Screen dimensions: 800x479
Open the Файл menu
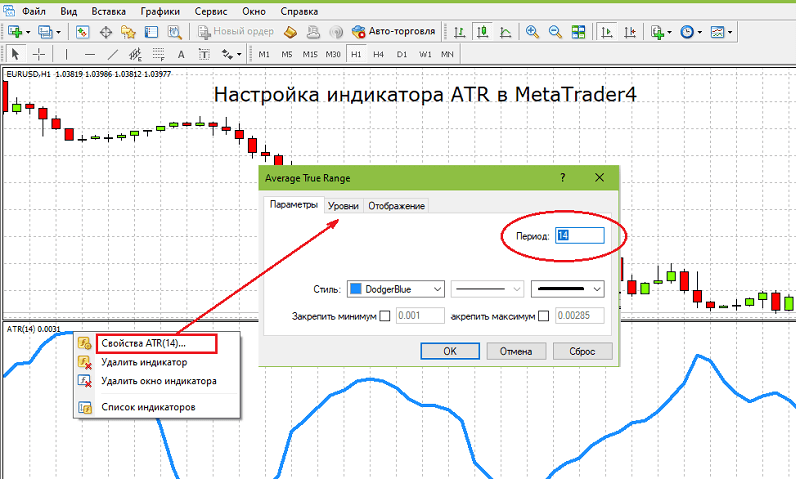coord(34,11)
